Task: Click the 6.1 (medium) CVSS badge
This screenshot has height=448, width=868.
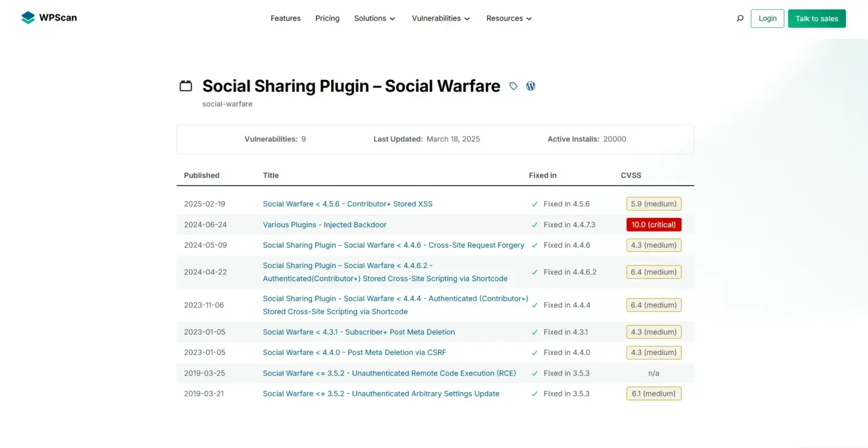Action: (654, 394)
